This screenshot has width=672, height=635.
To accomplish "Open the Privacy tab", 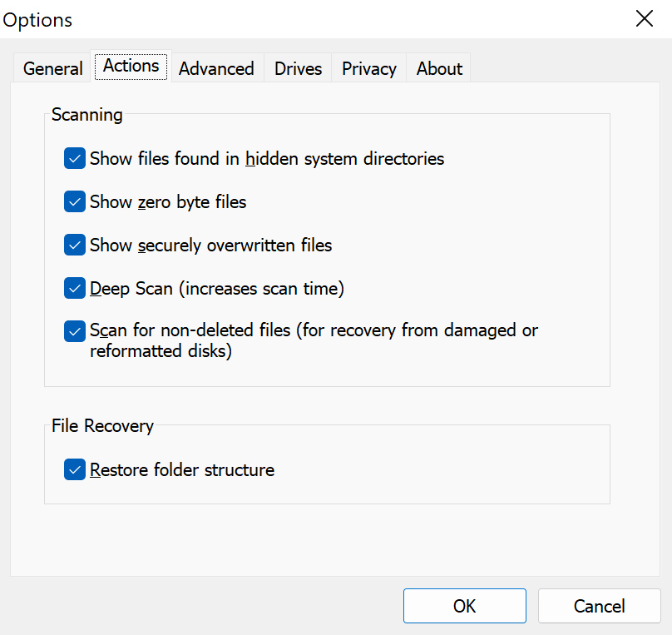I will point(368,68).
